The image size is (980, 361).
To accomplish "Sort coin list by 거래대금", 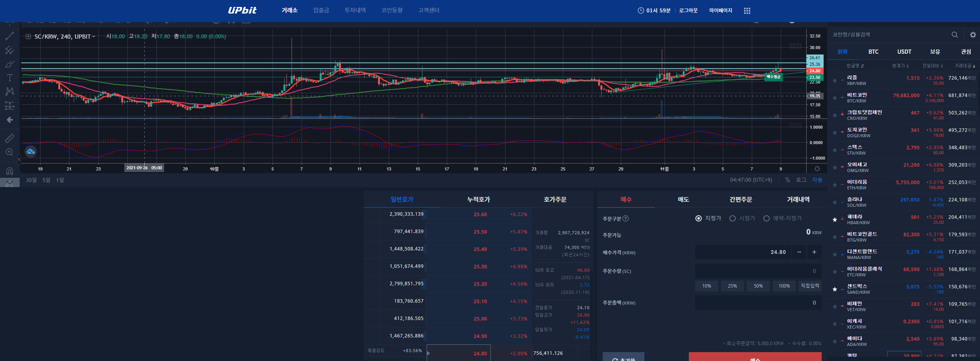I will [965, 66].
